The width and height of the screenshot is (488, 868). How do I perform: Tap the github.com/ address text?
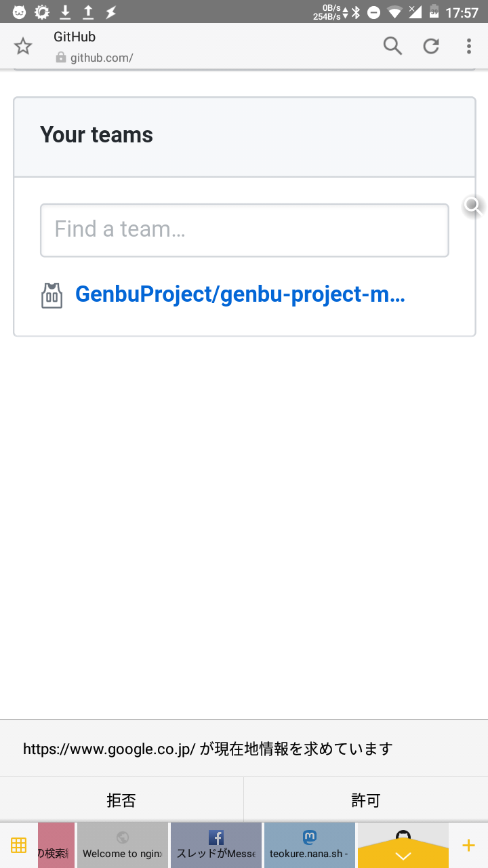point(102,58)
